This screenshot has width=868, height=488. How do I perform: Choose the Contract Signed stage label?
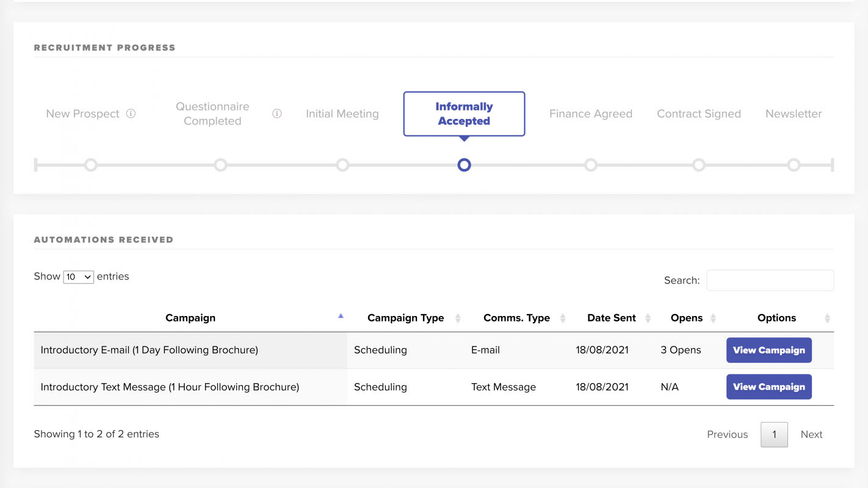[x=698, y=114]
